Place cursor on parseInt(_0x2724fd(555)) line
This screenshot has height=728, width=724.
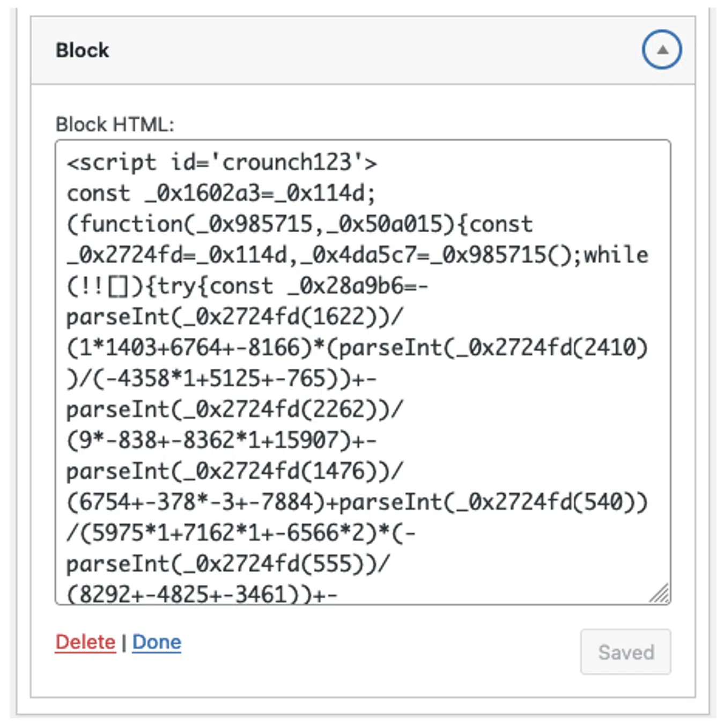pos(228,564)
